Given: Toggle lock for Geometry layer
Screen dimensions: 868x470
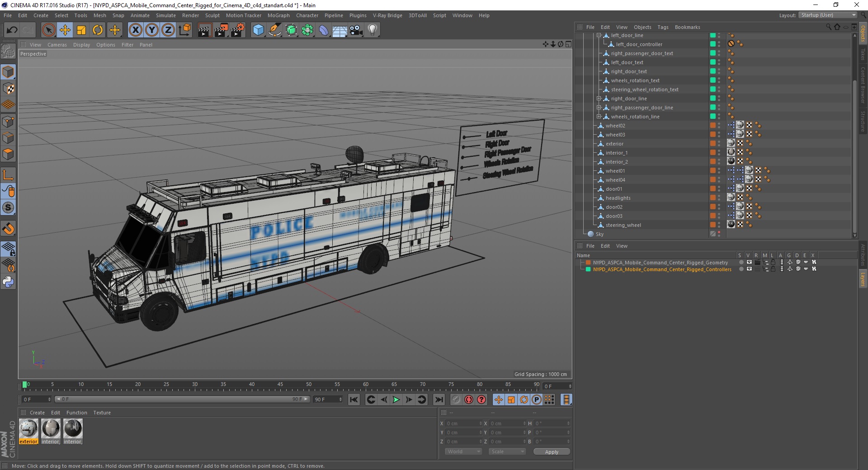Looking at the screenshot, I should pyautogui.click(x=773, y=262).
